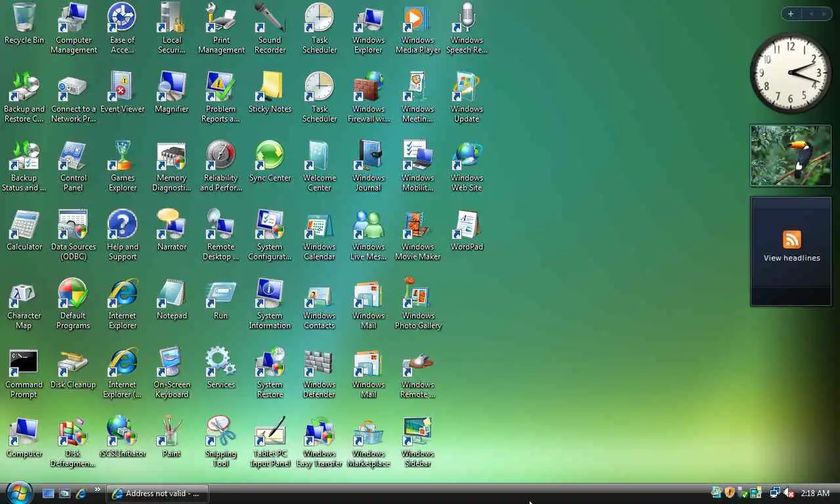The image size is (840, 504).
Task: Select Windows Live Messenger icon
Action: pos(368,235)
